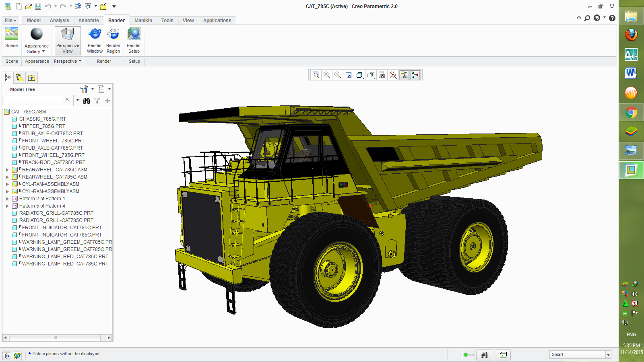Undo the last action
The height and width of the screenshot is (362, 644).
point(48,6)
